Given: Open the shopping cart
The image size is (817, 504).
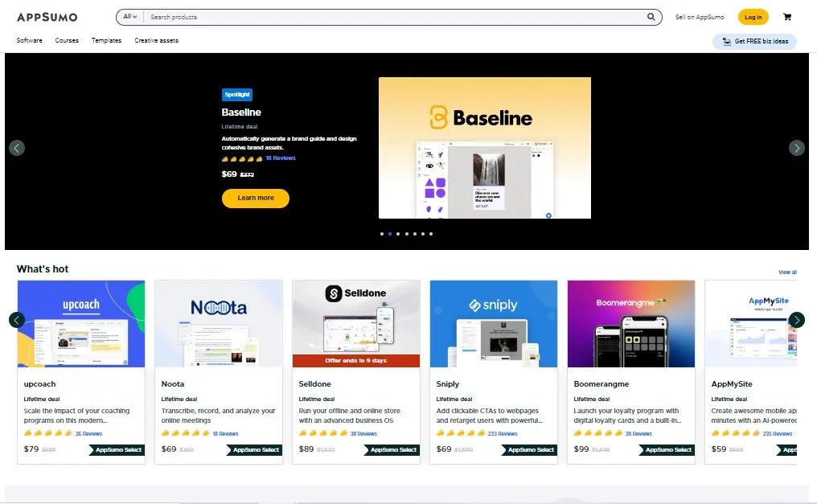Looking at the screenshot, I should pos(786,17).
